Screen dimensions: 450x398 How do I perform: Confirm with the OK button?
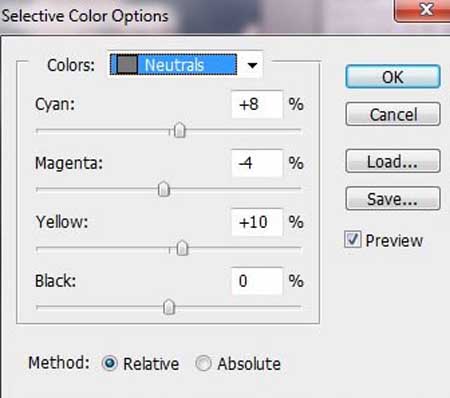click(x=393, y=77)
